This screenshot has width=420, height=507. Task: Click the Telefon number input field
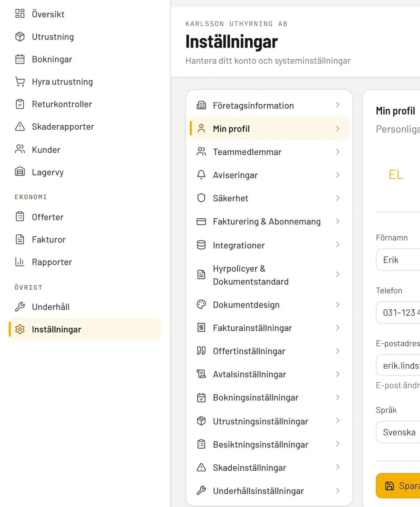click(398, 313)
